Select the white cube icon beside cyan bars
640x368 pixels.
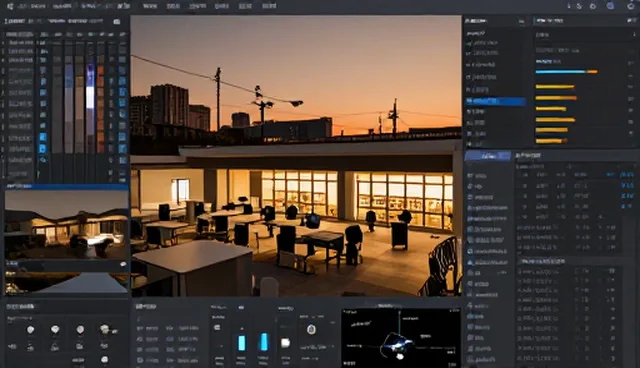285,343
